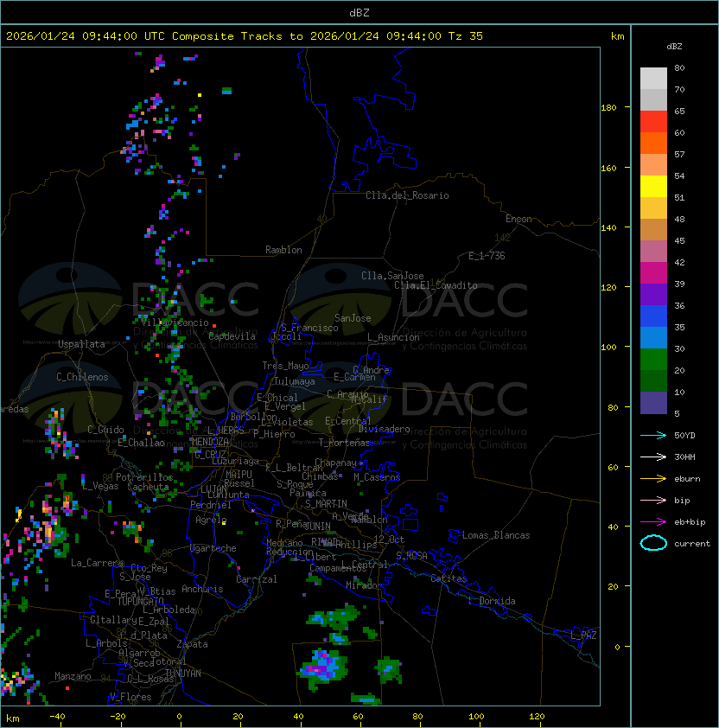Click the TUNUYAN label
The height and width of the screenshot is (728, 719).
(183, 673)
